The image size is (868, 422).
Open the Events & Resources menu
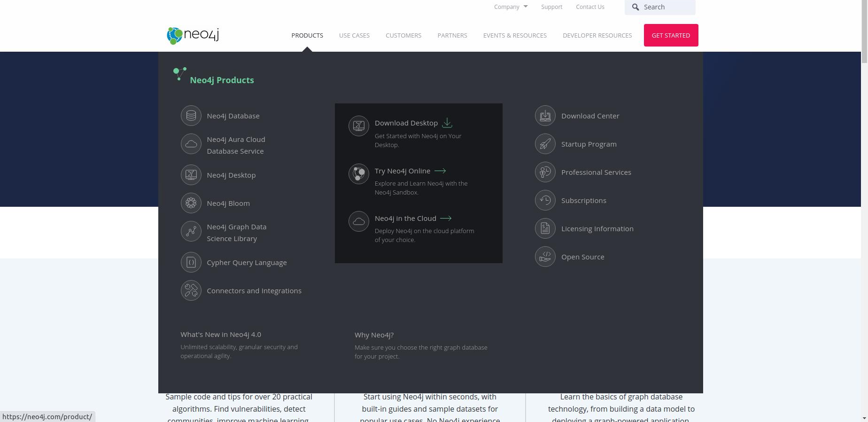pos(515,35)
